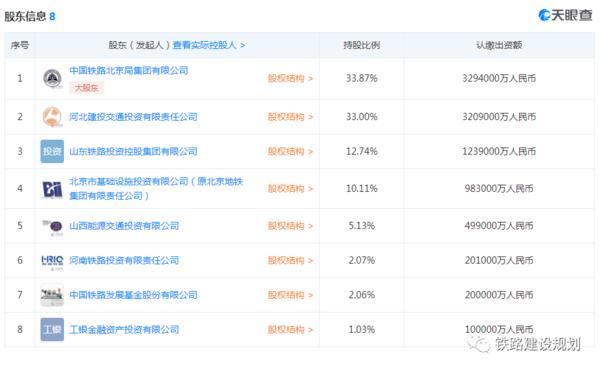This screenshot has width=600, height=370.
Task: Click the 山东铁路投资控股 blue logo icon
Action: click(52, 152)
